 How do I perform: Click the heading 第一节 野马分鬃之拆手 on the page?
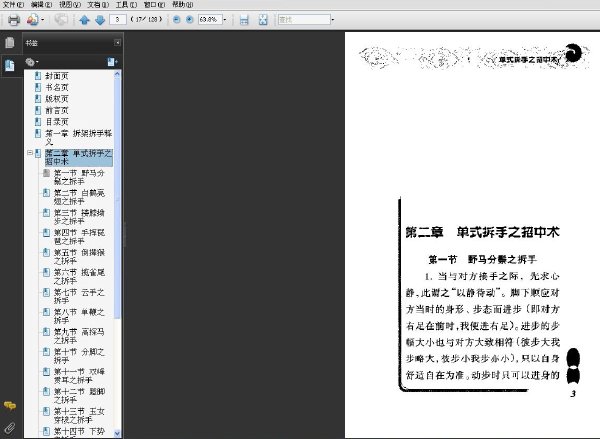[x=482, y=259]
